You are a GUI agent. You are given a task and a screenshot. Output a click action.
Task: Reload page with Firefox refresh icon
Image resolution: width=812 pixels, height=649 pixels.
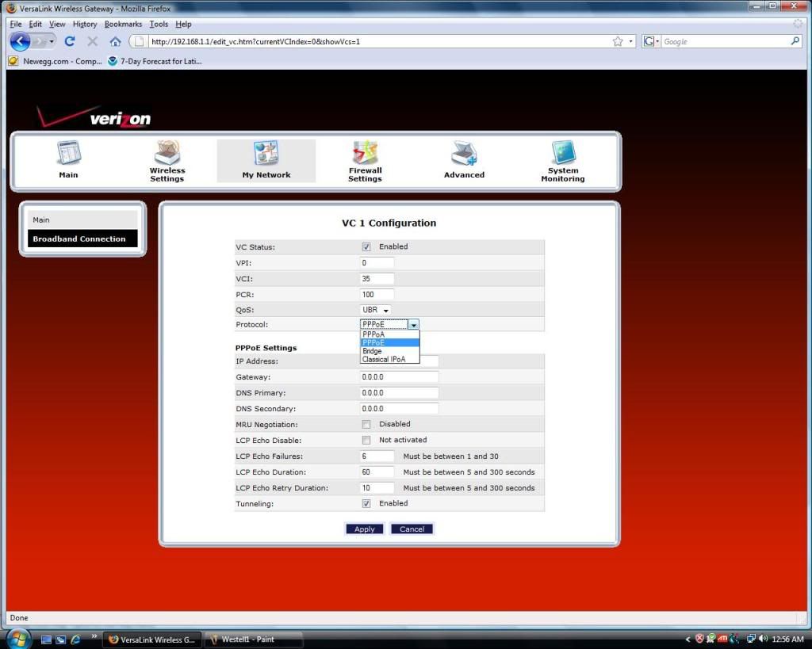pos(70,41)
